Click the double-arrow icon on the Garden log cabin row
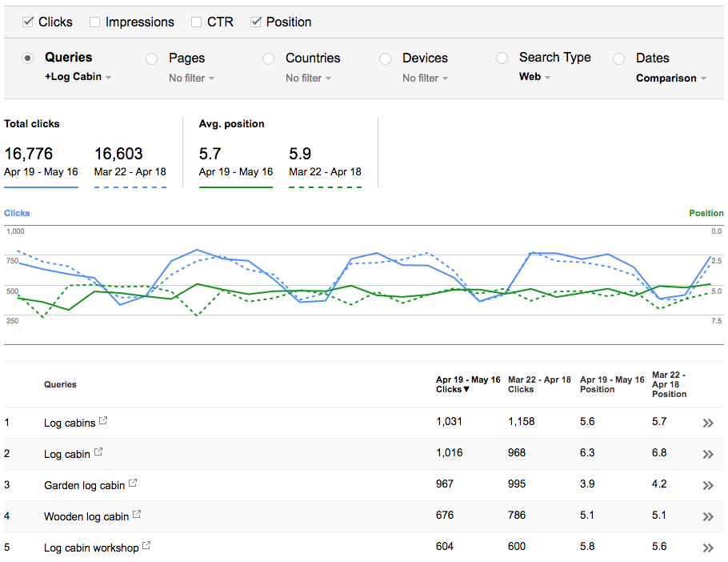This screenshot has width=728, height=562. click(x=708, y=485)
